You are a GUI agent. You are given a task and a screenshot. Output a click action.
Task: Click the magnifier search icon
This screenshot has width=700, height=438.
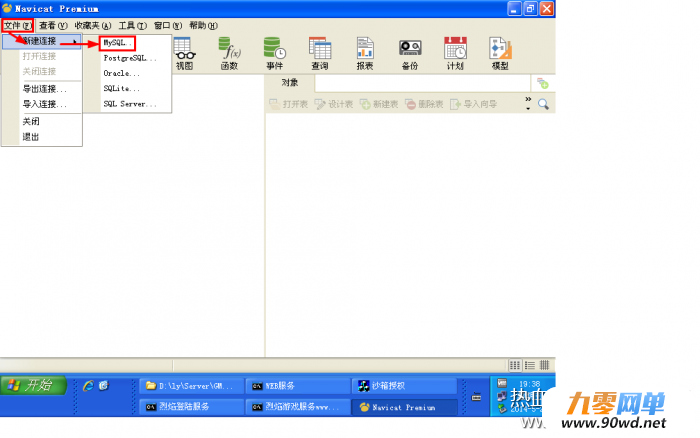pos(543,104)
